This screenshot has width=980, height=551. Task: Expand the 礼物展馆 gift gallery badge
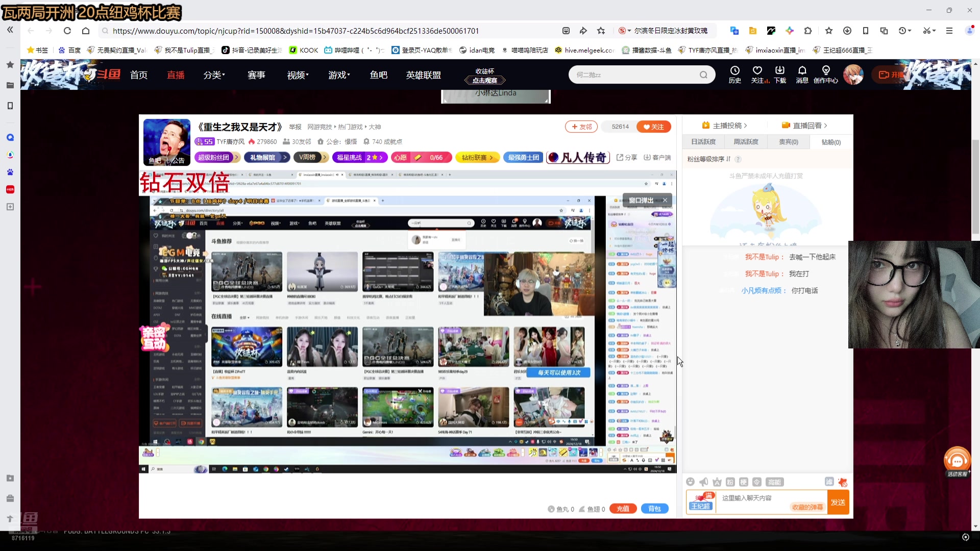point(267,157)
